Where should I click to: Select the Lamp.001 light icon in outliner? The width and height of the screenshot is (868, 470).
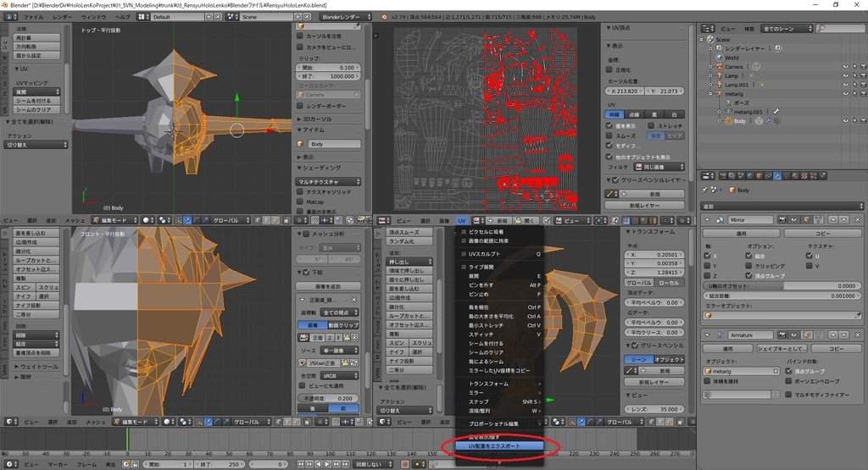(720, 86)
